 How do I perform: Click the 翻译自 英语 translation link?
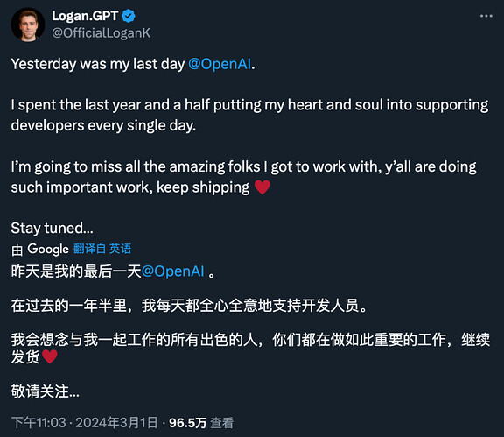[x=102, y=249]
